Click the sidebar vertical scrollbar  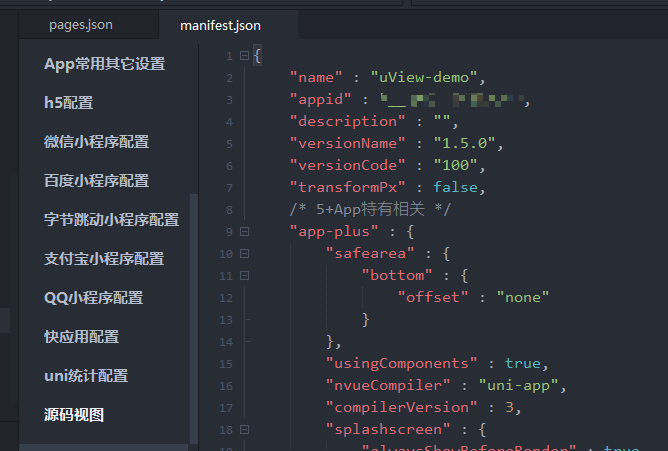tap(193, 319)
